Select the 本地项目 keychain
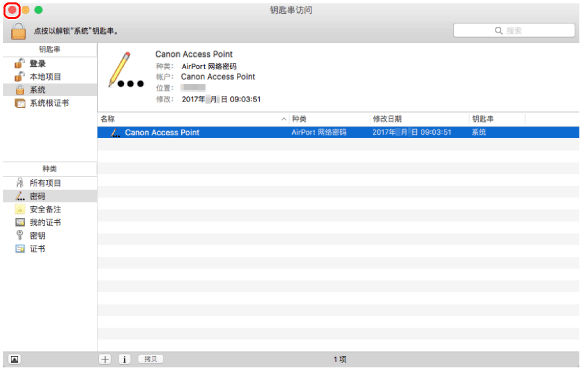580x368 pixels. (50, 77)
